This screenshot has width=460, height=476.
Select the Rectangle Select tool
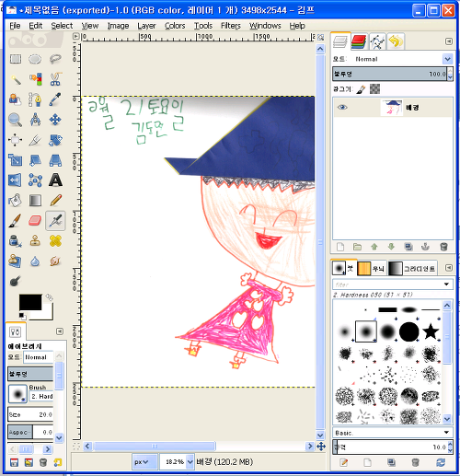pyautogui.click(x=16, y=59)
